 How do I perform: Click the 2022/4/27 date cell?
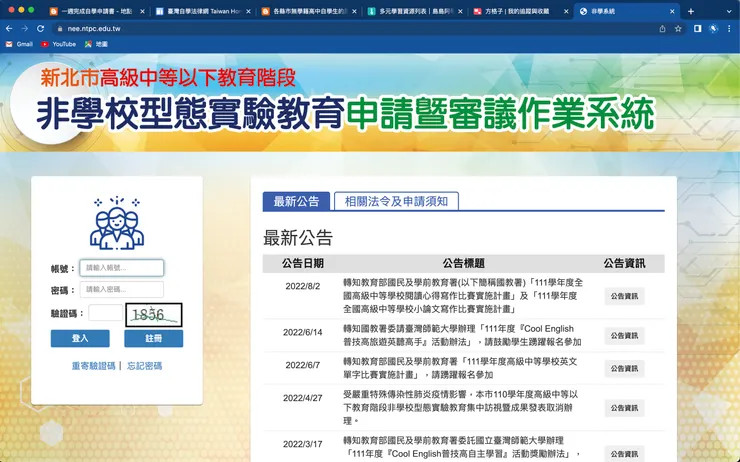(303, 398)
